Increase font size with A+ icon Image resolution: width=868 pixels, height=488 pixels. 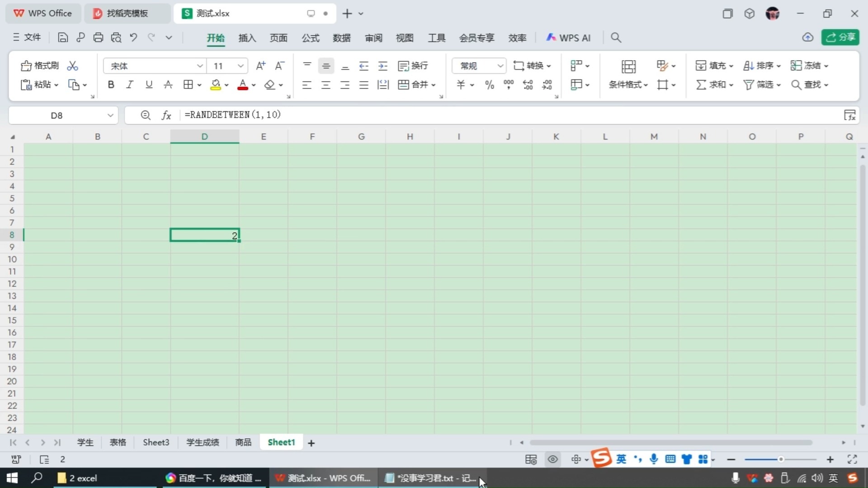[261, 66]
